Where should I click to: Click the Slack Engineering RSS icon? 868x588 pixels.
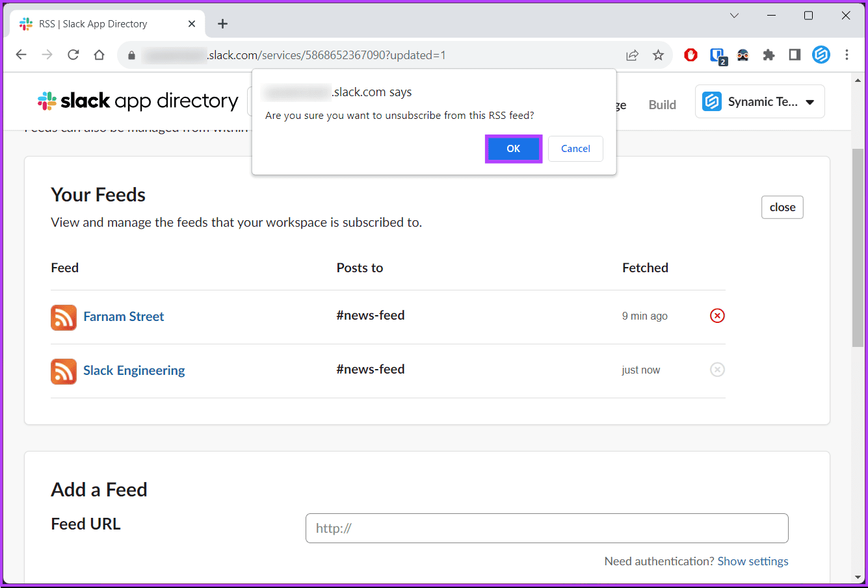click(x=64, y=372)
